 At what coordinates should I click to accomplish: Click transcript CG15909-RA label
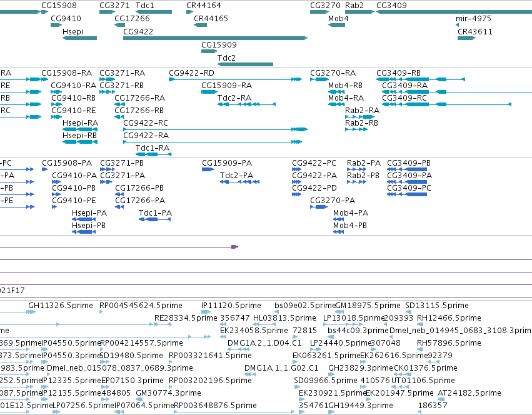click(226, 86)
